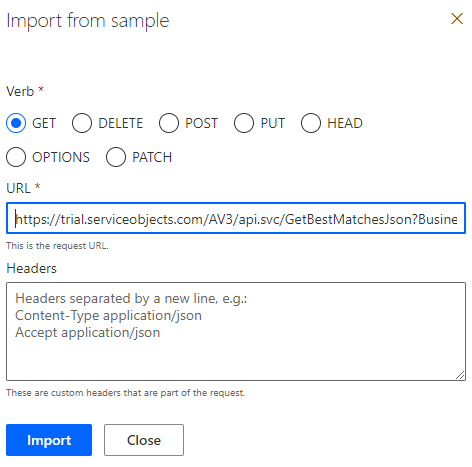Select the OPTIONS radio button

click(x=16, y=157)
